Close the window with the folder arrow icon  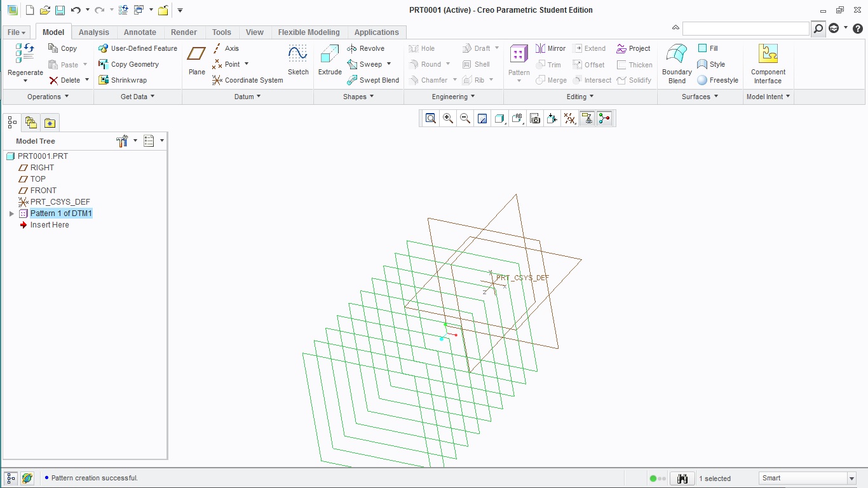[x=163, y=10]
